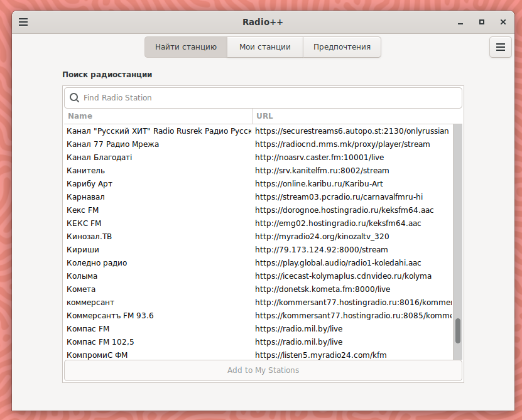522x420 pixels.
Task: Select the Канитель station
Action: (x=258, y=170)
